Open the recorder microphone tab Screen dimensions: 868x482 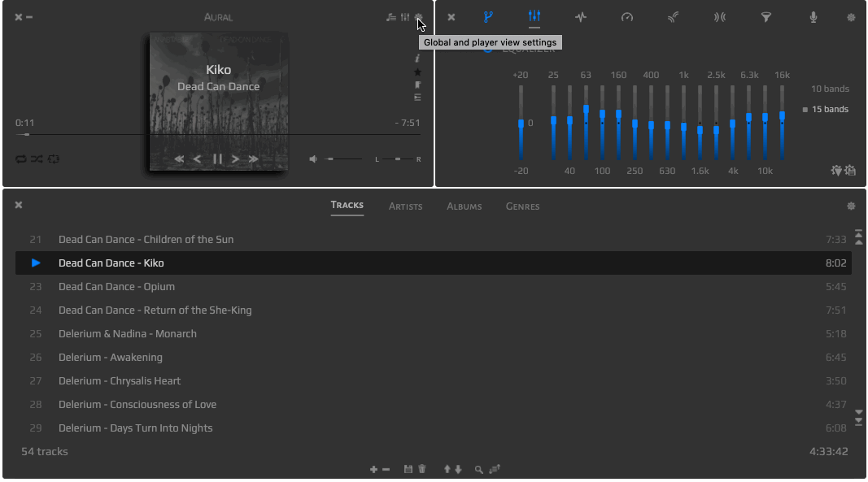click(x=813, y=17)
